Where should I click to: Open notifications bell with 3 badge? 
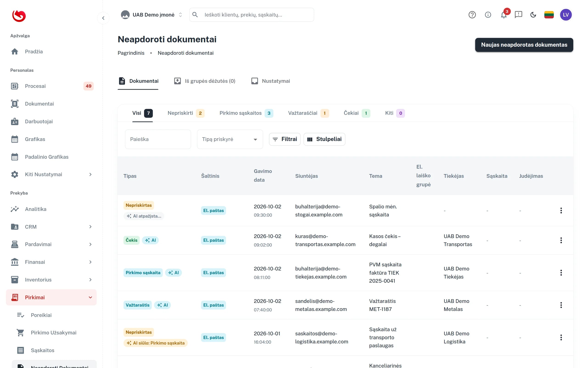[504, 15]
